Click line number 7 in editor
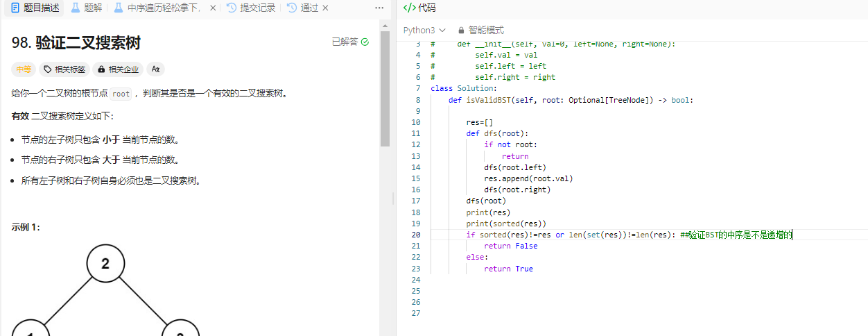Screen dimensions: 868x336 417,88
